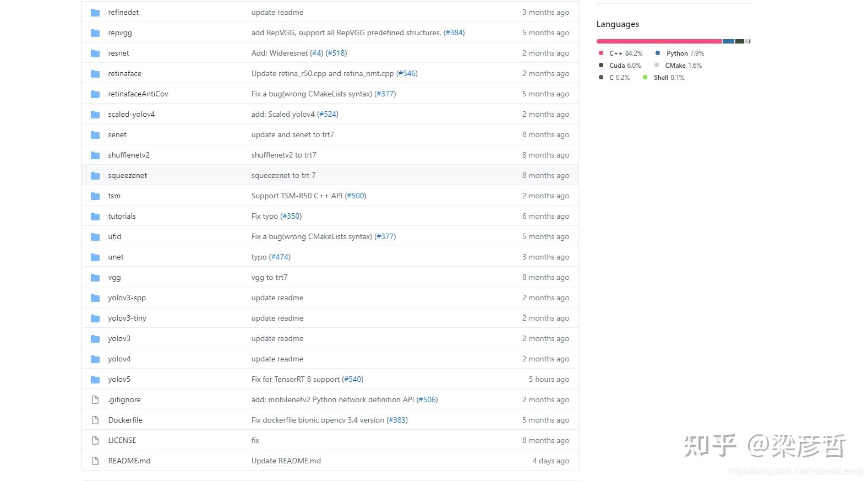
Task: Open pull request #384 link
Action: point(454,33)
